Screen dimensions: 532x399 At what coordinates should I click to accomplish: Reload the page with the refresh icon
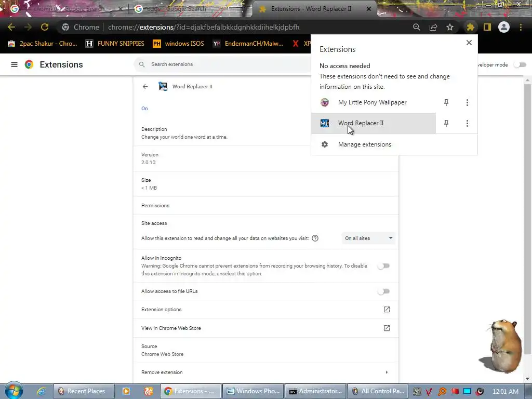(x=45, y=27)
